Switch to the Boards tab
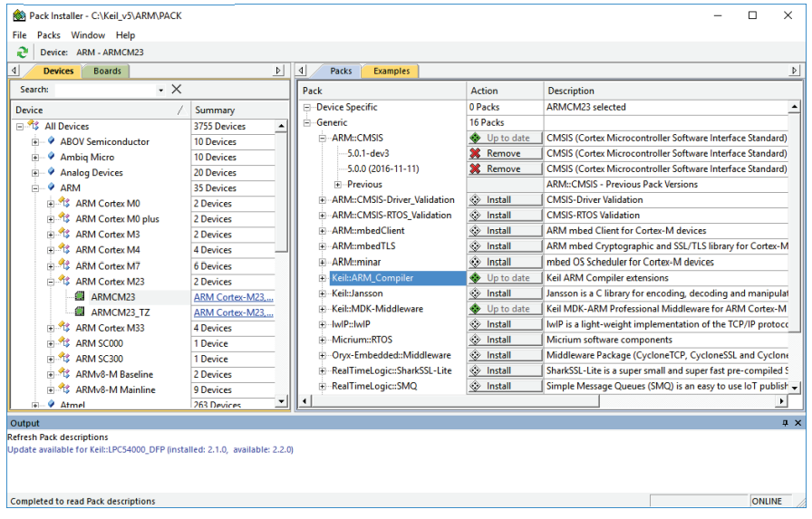812x519 pixels. 107,71
